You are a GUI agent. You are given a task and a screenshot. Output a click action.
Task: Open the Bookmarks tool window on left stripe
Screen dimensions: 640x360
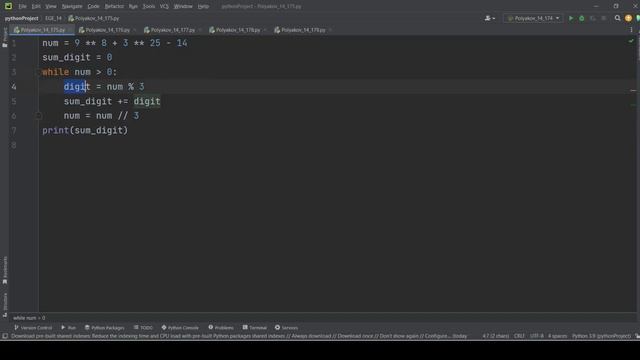[x=5, y=270]
